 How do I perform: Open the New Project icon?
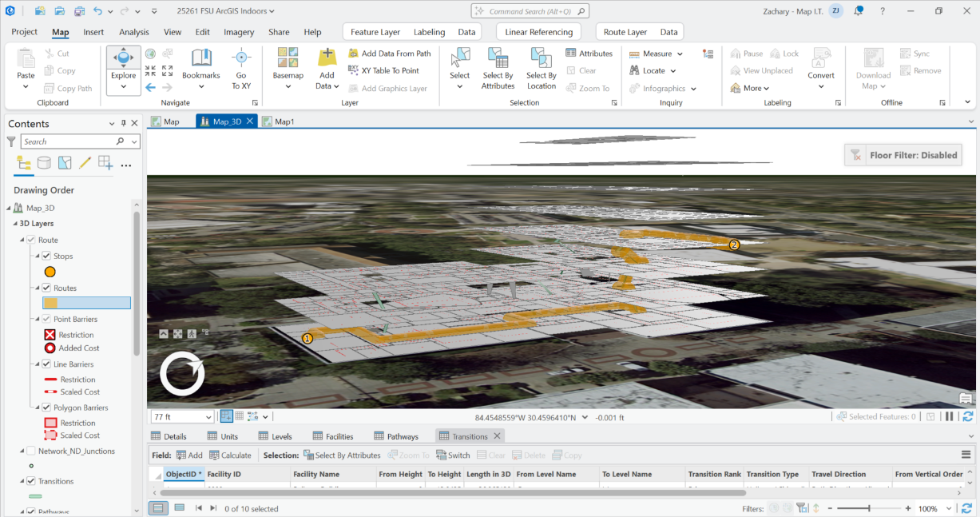tap(40, 11)
